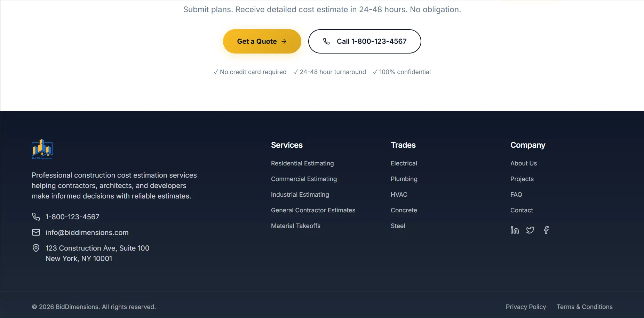Go to the Plumbing trade page
The width and height of the screenshot is (644, 318).
(404, 179)
